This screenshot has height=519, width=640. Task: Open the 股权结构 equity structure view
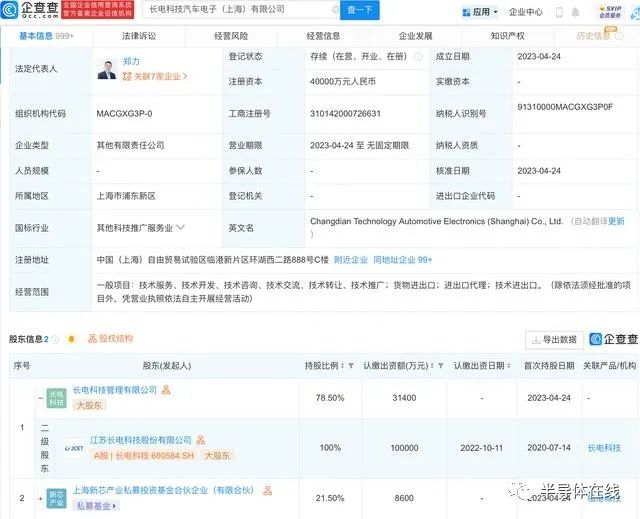coord(111,338)
